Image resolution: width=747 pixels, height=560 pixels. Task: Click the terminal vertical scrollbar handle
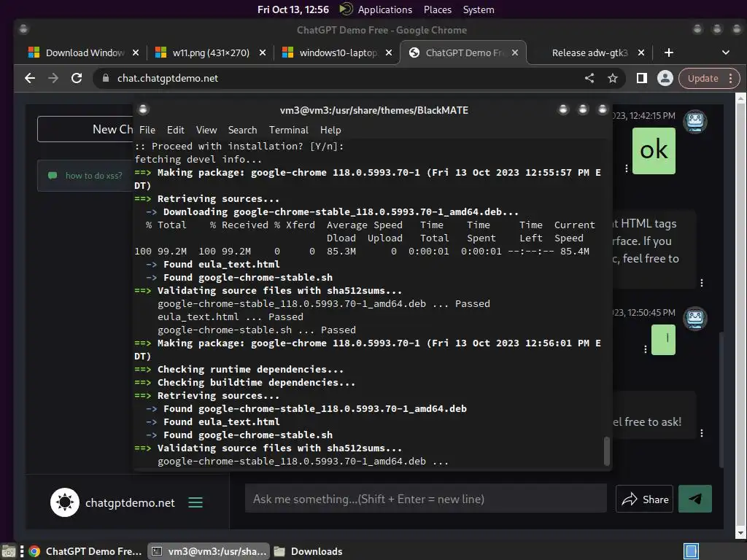606,451
